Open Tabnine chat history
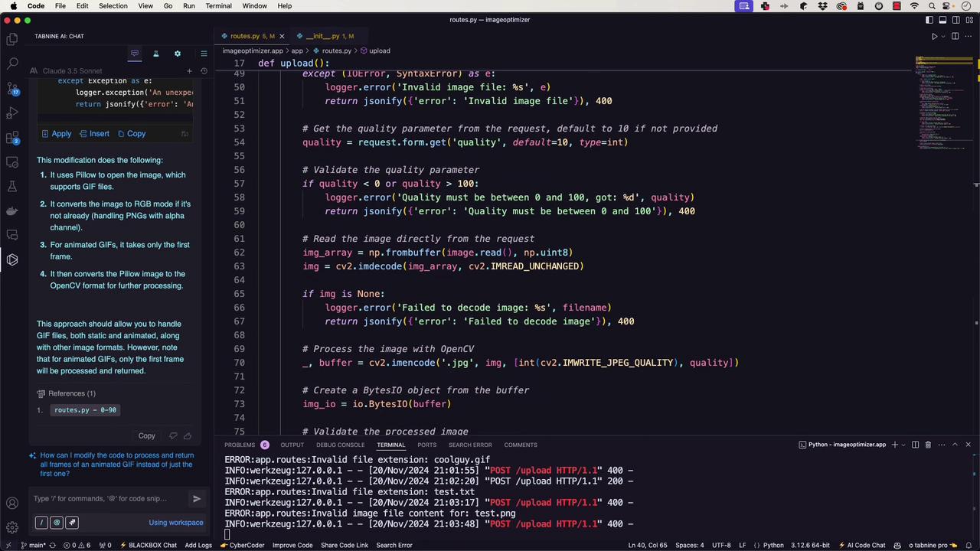This screenshot has width=980, height=551. [x=204, y=71]
